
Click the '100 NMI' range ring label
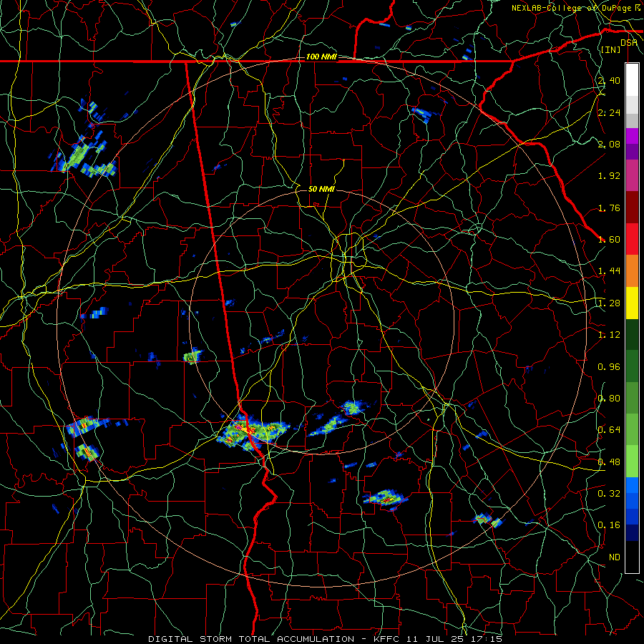click(x=321, y=57)
